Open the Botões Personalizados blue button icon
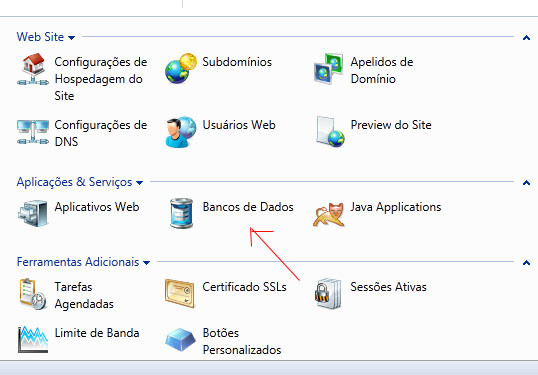Screen dimensions: 538x375 180,340
